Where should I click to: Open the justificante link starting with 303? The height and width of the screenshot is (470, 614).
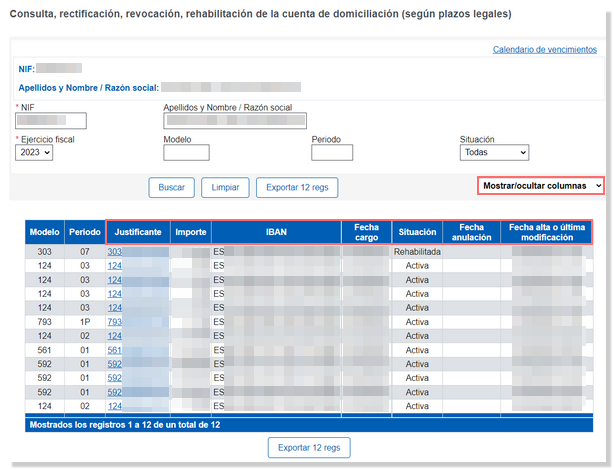pyautogui.click(x=115, y=252)
